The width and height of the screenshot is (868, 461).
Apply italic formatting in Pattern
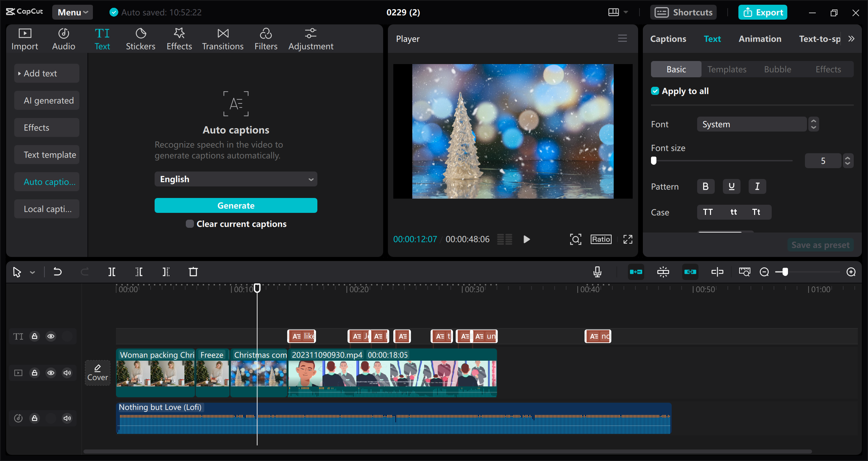pyautogui.click(x=757, y=186)
